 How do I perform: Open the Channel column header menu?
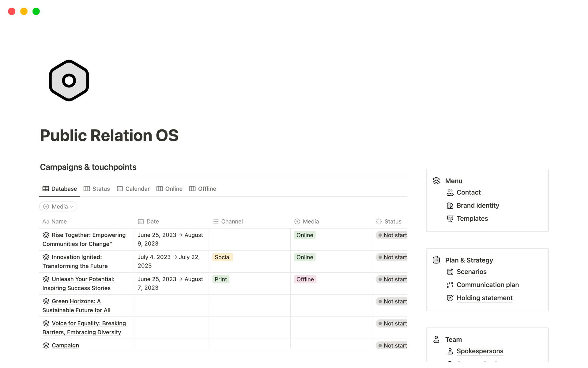point(232,221)
